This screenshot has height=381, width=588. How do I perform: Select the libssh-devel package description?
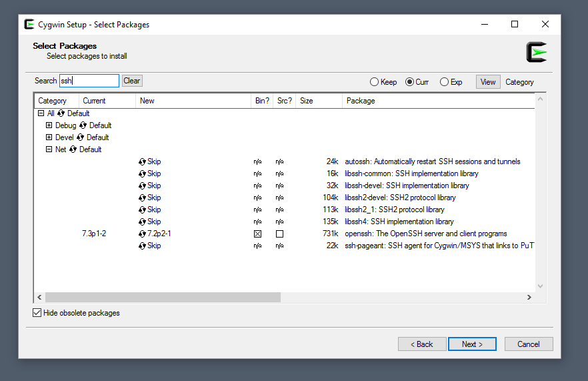(407, 185)
